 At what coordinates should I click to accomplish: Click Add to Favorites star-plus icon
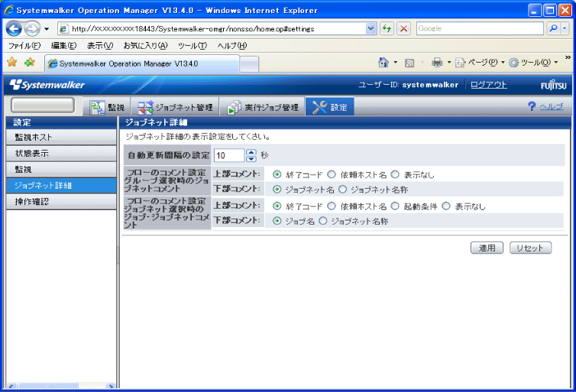[29, 62]
